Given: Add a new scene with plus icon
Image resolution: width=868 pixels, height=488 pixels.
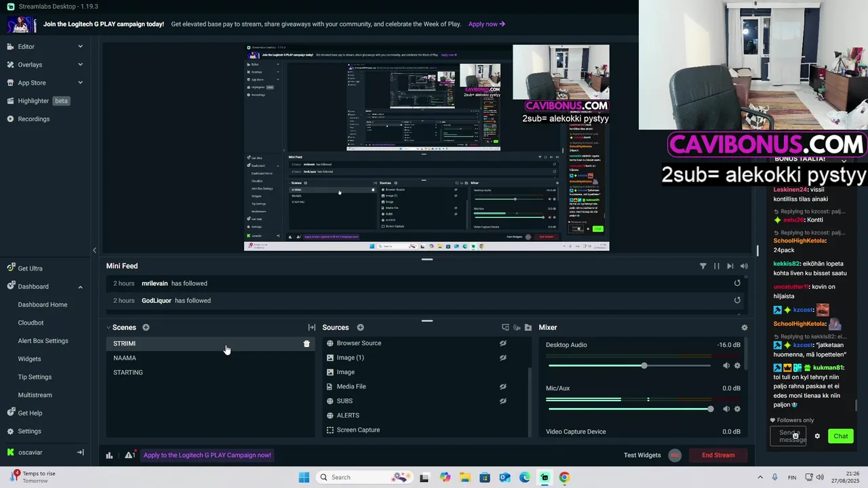Looking at the screenshot, I should tap(146, 327).
